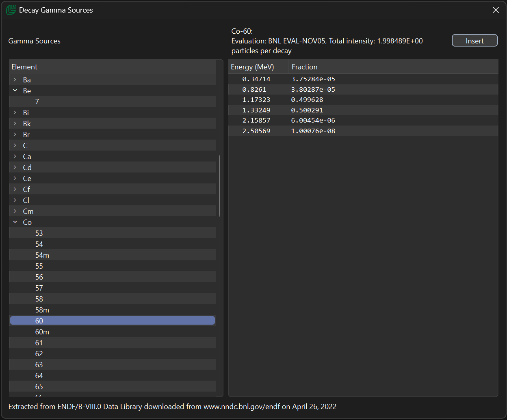Click the Gamma Sources label

(x=34, y=41)
